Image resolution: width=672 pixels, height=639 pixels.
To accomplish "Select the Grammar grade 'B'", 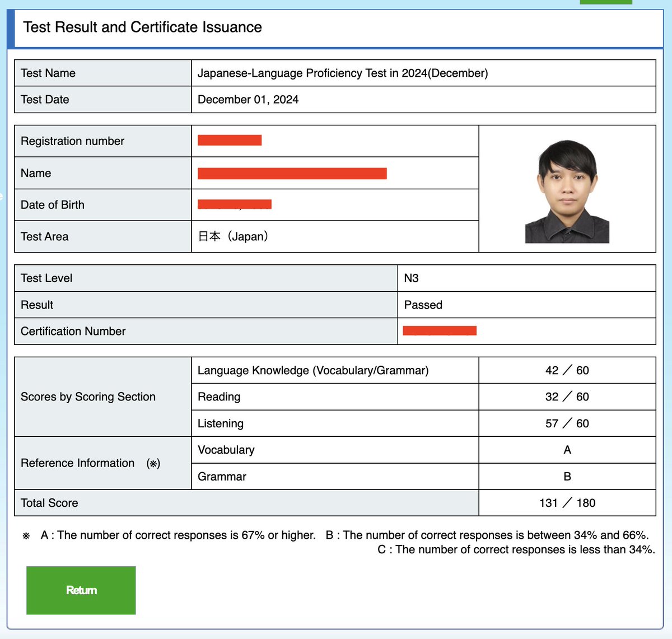I will click(x=567, y=477).
